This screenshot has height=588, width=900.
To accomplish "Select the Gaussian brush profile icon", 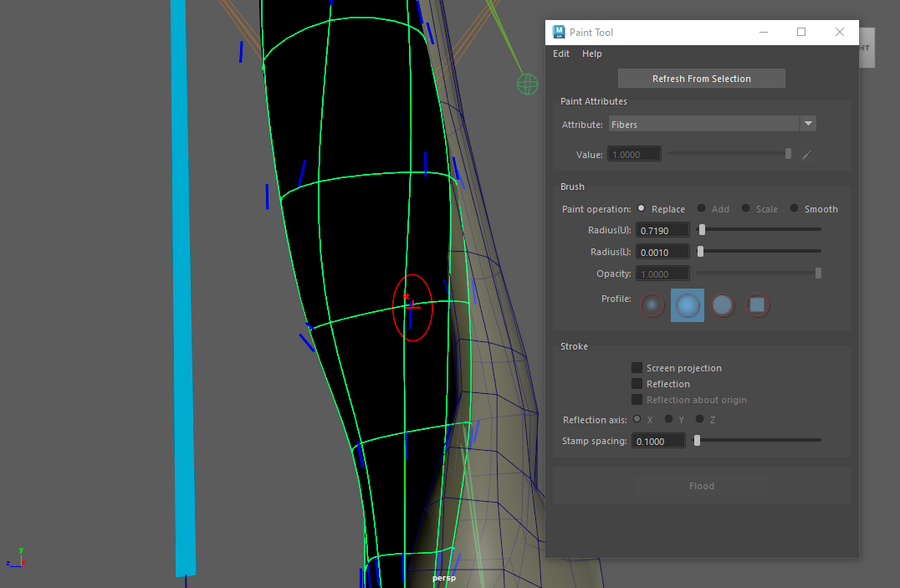I will (652, 305).
